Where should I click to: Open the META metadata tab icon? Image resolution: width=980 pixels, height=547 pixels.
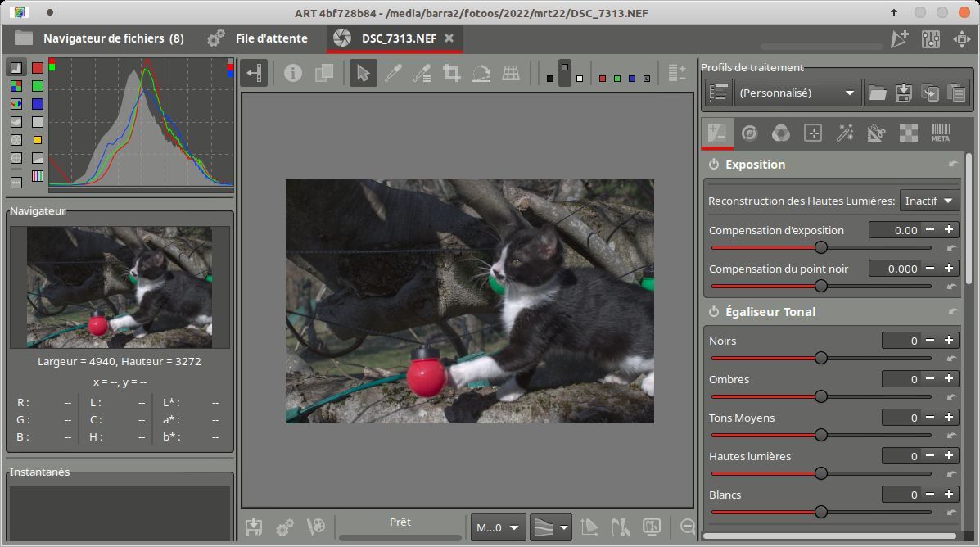pos(940,133)
